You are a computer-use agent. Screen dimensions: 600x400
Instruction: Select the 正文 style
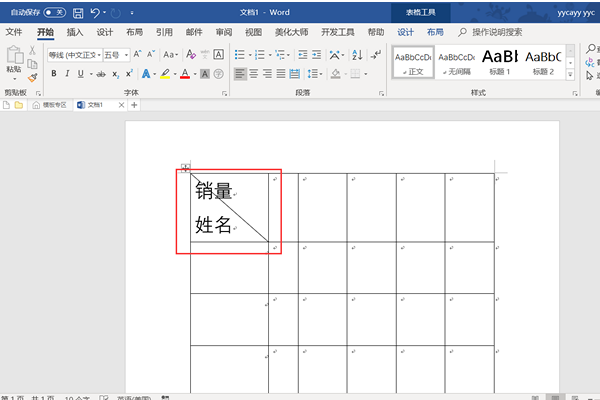(x=413, y=63)
